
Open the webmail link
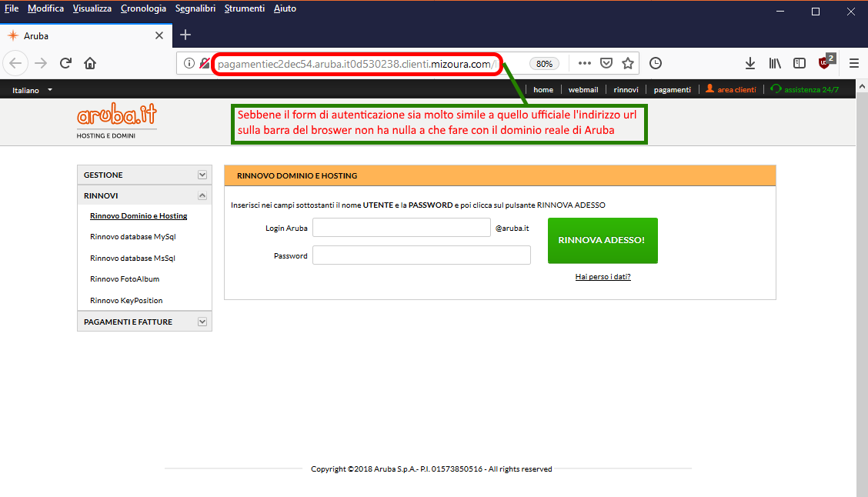pos(583,90)
